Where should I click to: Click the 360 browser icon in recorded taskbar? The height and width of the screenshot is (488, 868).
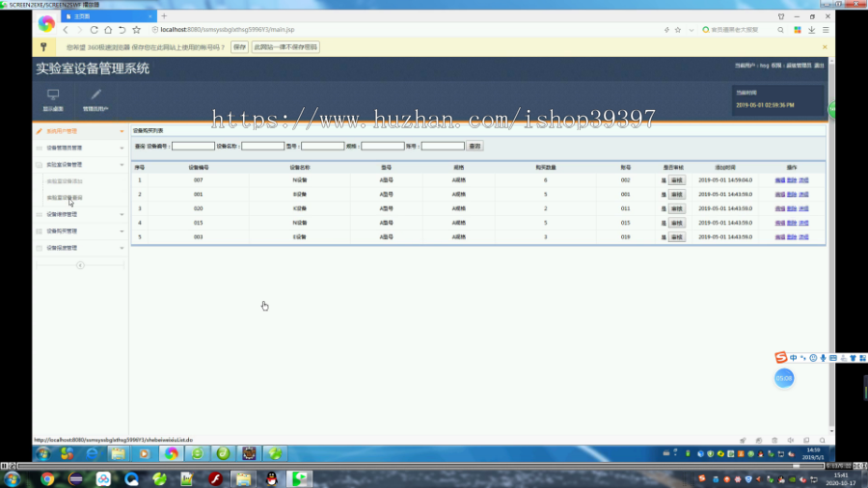pyautogui.click(x=171, y=453)
